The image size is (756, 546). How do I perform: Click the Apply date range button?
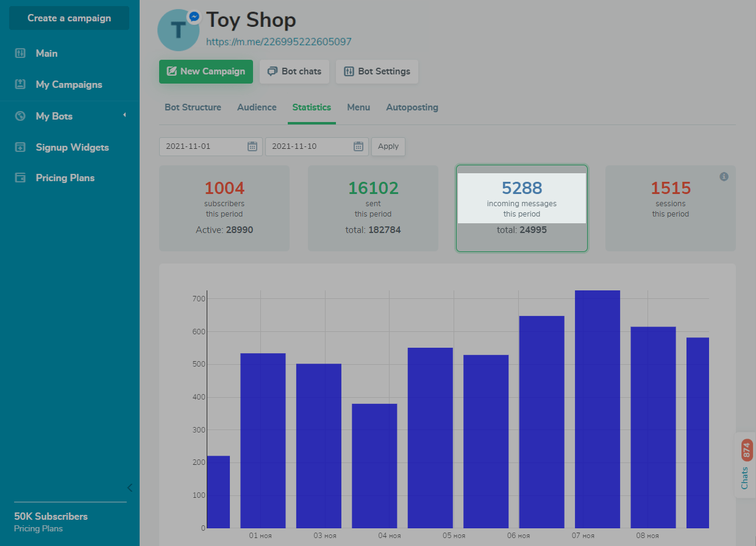pyautogui.click(x=388, y=146)
